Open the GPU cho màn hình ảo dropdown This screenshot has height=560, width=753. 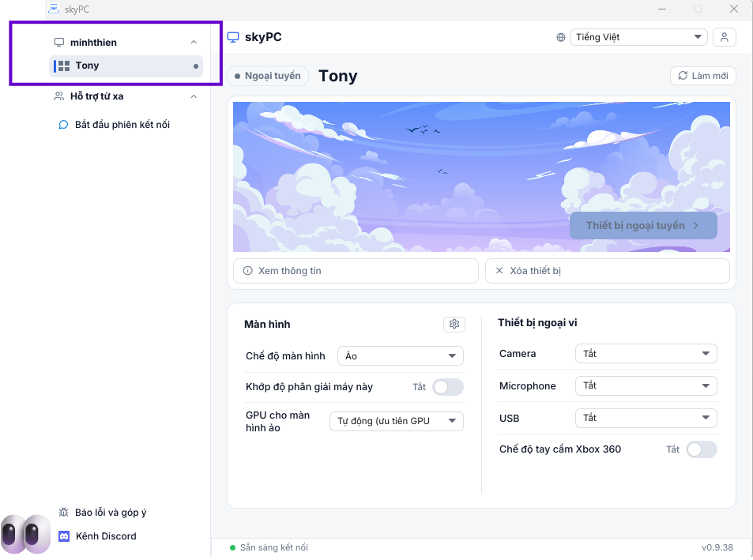click(396, 421)
